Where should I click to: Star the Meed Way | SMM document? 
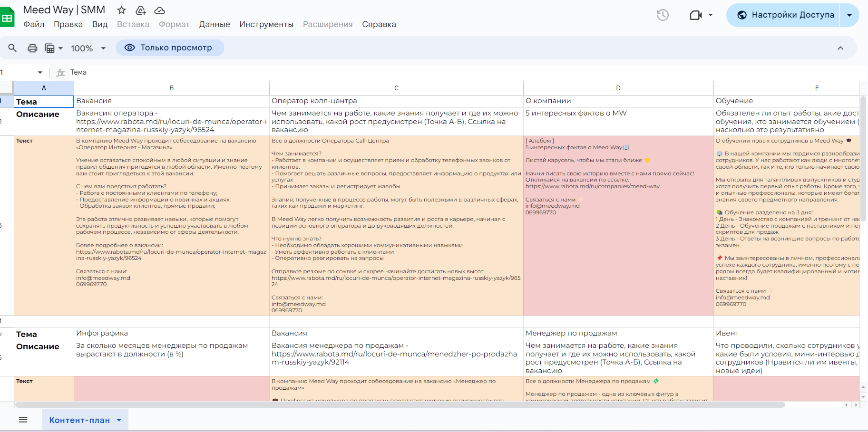[x=122, y=10]
